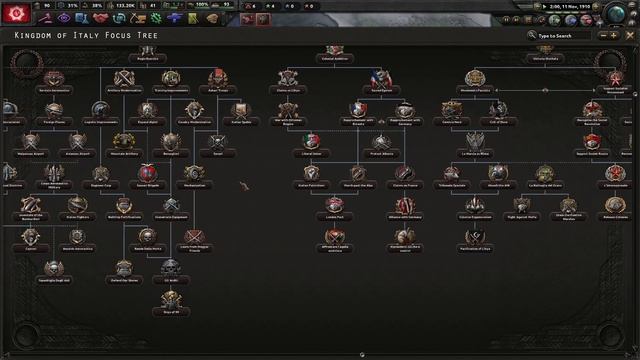Select the Expand Alpini focus

(x=147, y=114)
